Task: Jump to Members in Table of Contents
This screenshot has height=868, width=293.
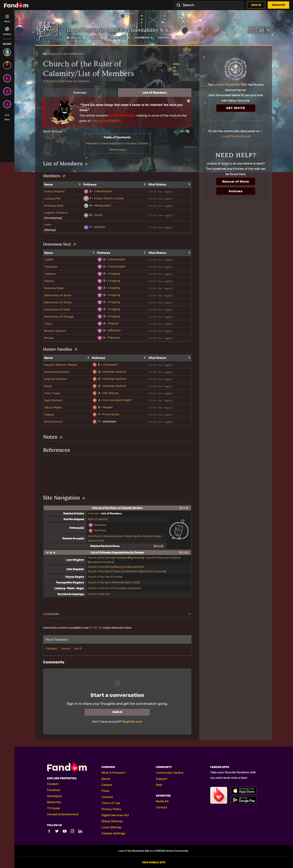Action: [x=93, y=144]
